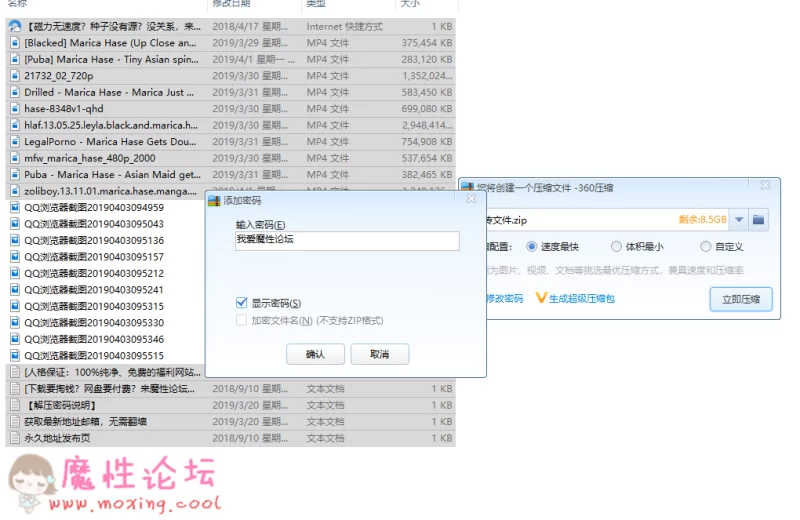Click the Internet 快捷方式 type cell
The height and width of the screenshot is (520, 800).
pyautogui.click(x=344, y=26)
